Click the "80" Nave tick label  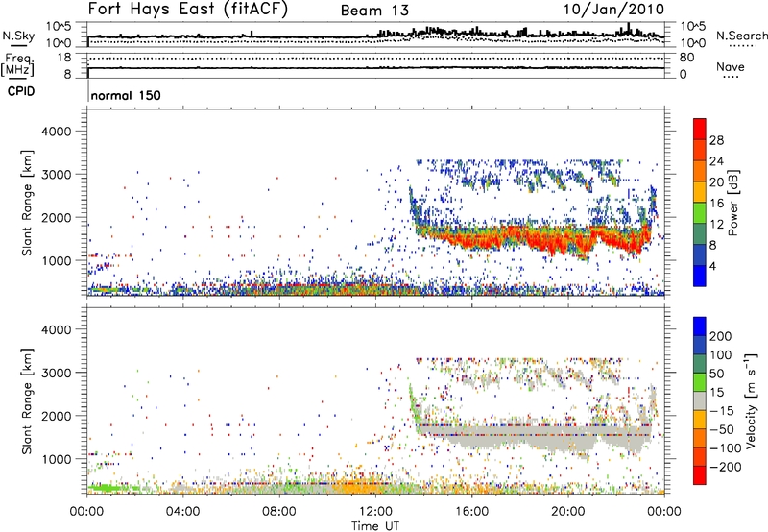click(686, 58)
